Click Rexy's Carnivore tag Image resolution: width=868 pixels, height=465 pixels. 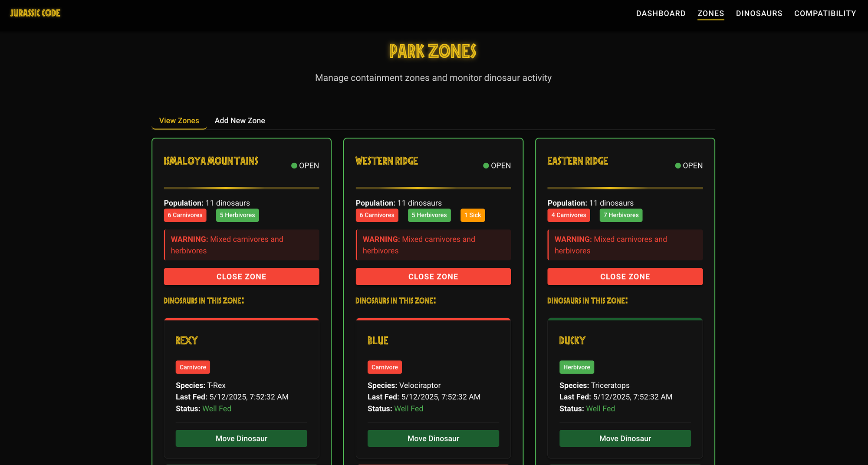193,367
